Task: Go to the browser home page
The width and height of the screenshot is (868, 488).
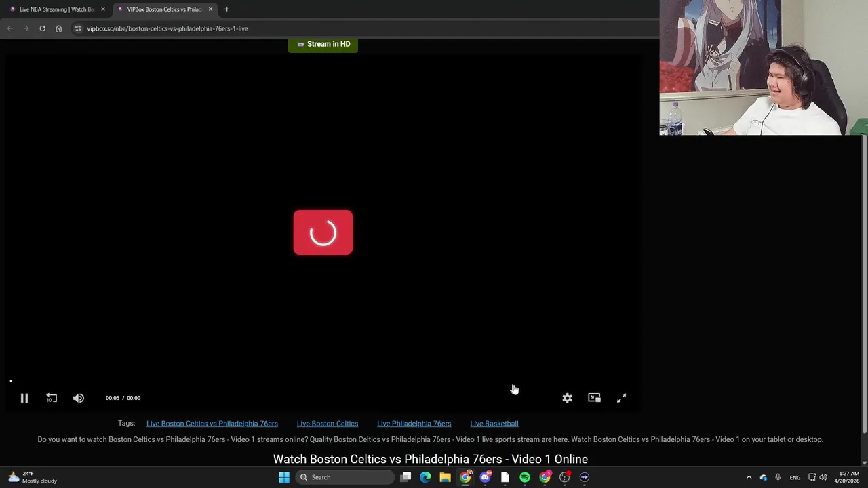Action: click(x=58, y=28)
